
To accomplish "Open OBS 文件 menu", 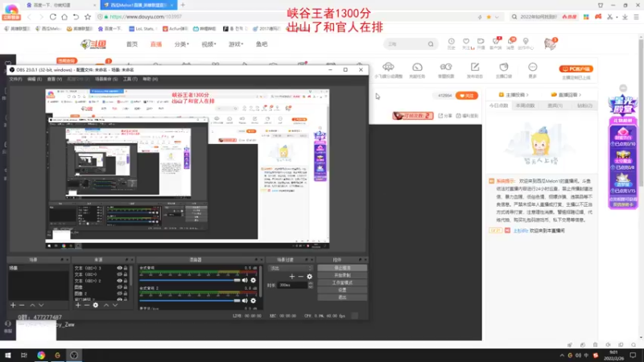I will (15, 79).
